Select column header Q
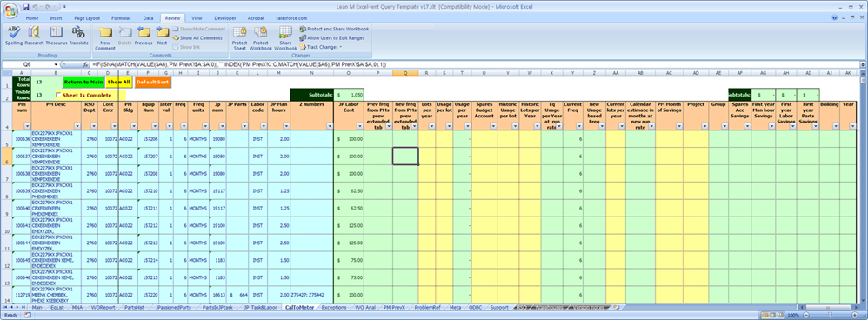The image size is (868, 320). (x=405, y=72)
